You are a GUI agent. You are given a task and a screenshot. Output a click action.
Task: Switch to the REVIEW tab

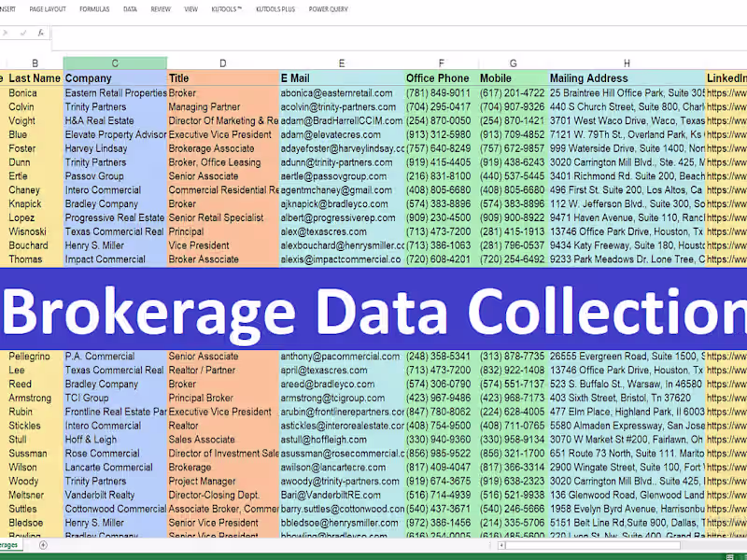[x=161, y=9]
